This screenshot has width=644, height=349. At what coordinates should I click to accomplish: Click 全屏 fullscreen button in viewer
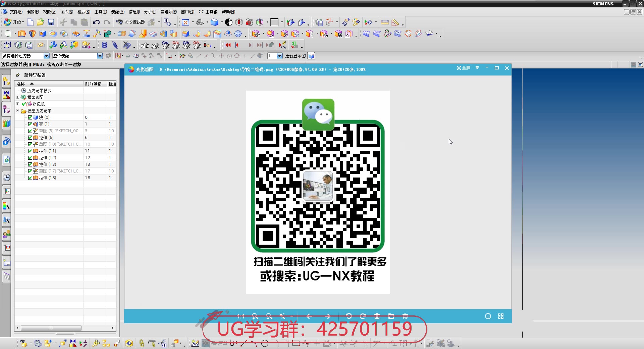[464, 68]
